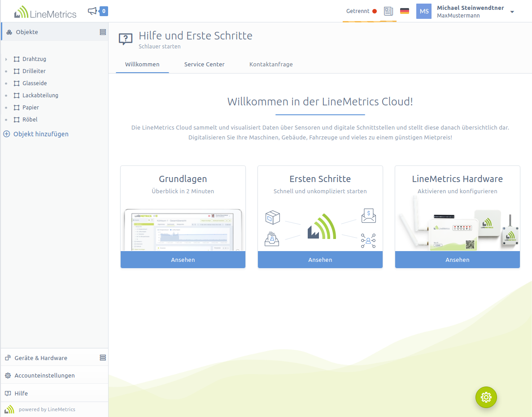Viewport: 532px width, 417px height.
Task: Click the Drilleiter object icon
Action: pos(17,71)
